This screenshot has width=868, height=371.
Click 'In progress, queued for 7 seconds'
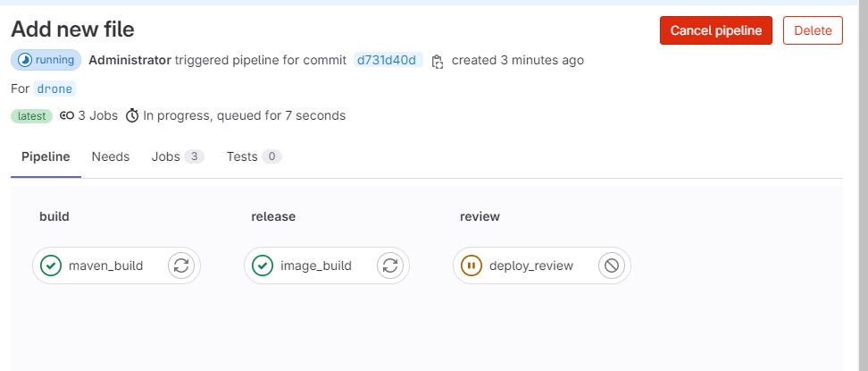pyautogui.click(x=244, y=115)
